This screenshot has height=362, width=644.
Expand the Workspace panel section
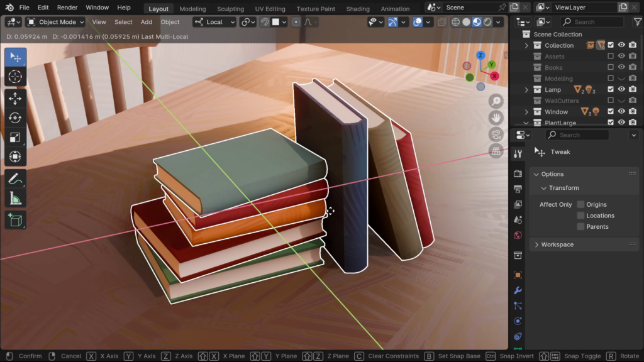557,244
